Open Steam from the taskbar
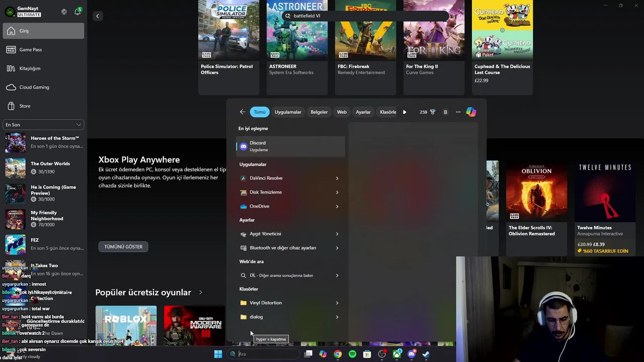Viewport: 644px width, 362px height. pyautogui.click(x=426, y=354)
